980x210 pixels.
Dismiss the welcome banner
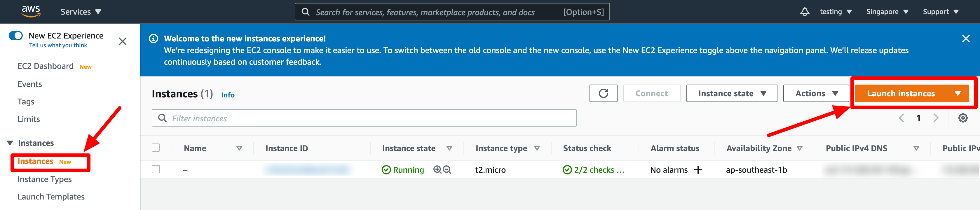pos(965,38)
